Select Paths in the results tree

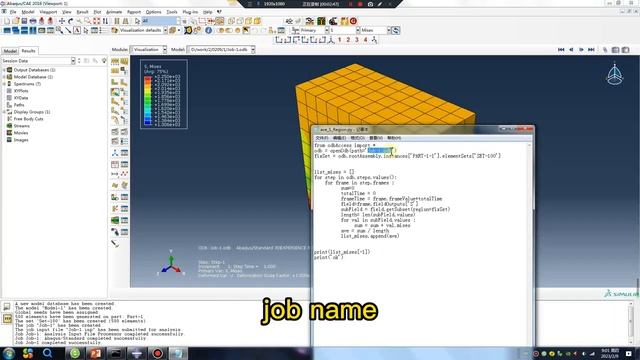pyautogui.click(x=19, y=105)
